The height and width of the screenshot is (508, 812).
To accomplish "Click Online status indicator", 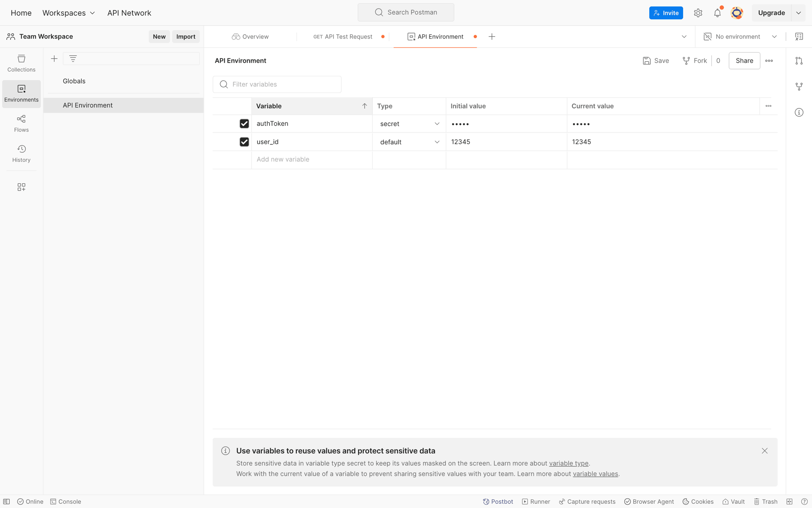I will click(30, 502).
